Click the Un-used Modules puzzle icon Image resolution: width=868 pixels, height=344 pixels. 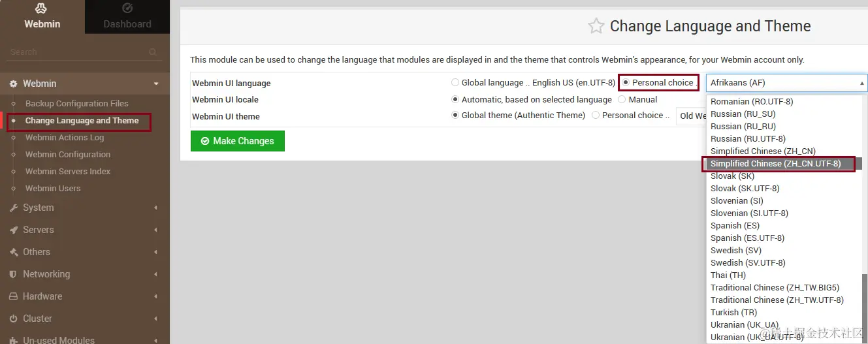13,340
